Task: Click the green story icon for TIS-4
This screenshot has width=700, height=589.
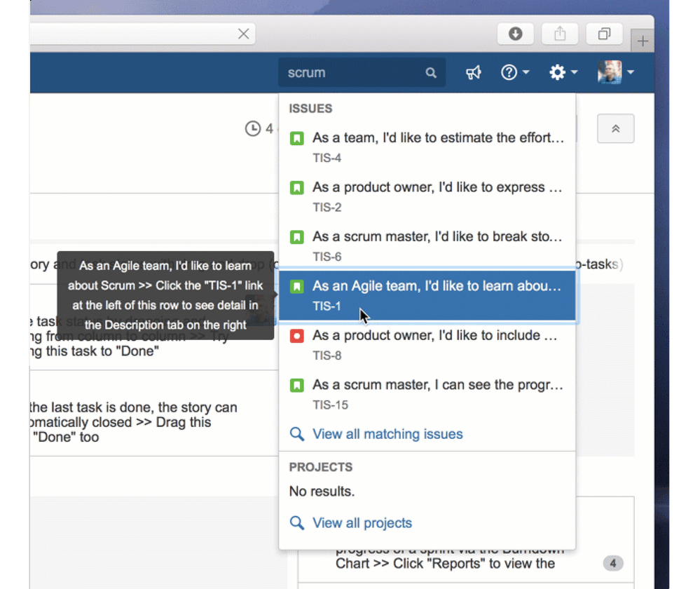Action: (x=297, y=139)
